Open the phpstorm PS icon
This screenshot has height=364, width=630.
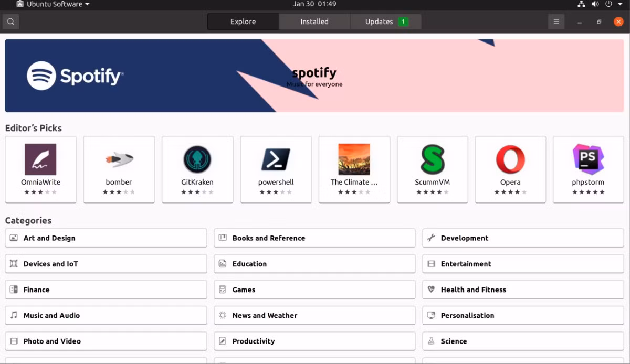tap(588, 159)
